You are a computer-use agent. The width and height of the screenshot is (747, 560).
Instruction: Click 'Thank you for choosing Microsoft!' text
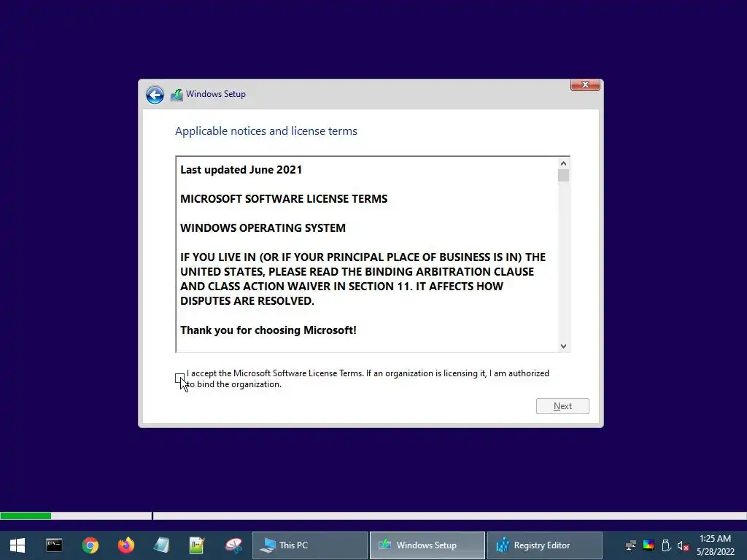268,330
